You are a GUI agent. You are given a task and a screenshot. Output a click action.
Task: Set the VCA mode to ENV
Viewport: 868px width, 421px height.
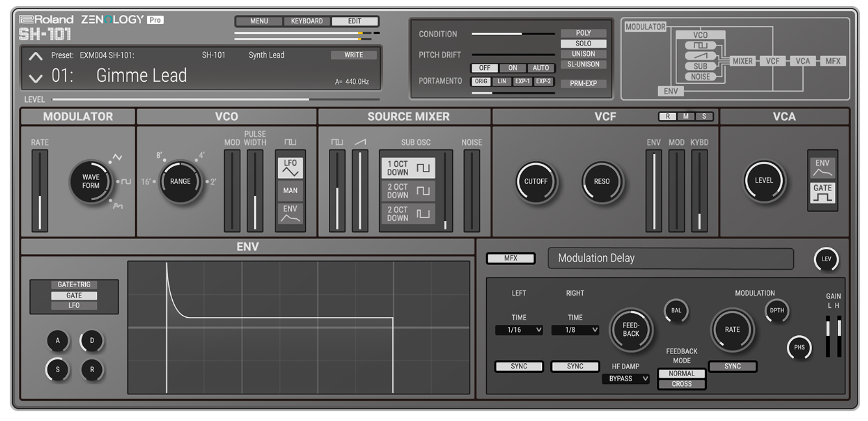tap(822, 168)
